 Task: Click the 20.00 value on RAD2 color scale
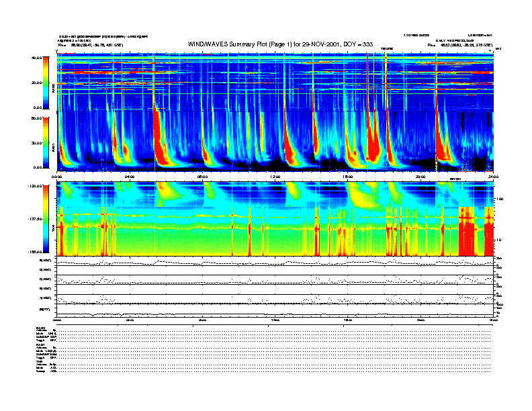[36, 83]
